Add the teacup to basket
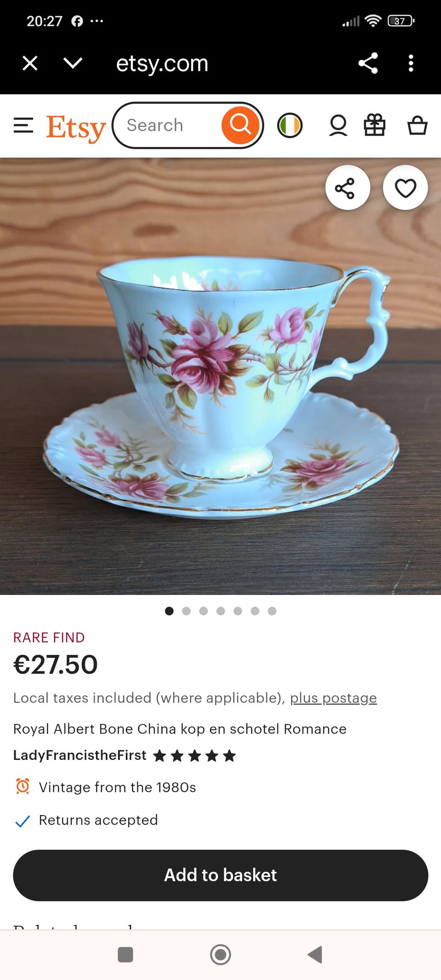Viewport: 441px width, 980px height. point(220,875)
